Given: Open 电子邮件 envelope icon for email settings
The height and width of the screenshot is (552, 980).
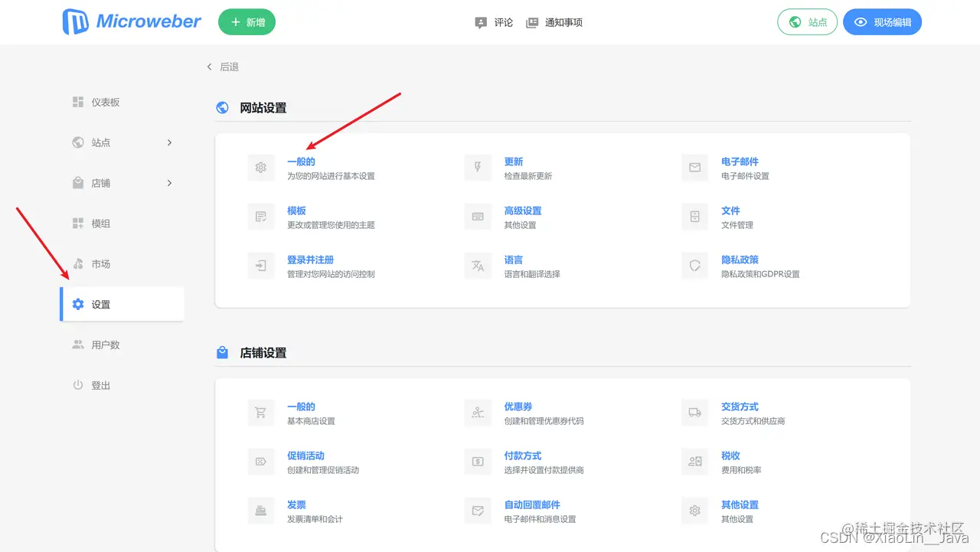Looking at the screenshot, I should point(694,167).
